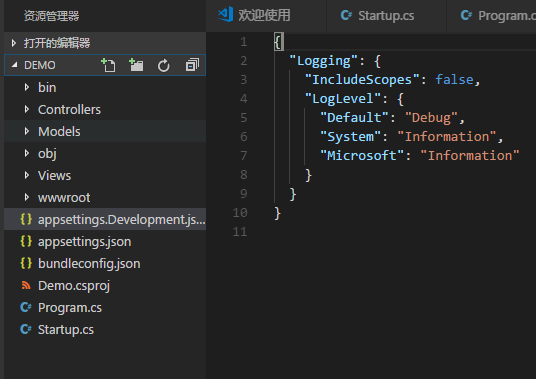Click line number 11 in the gutter
This screenshot has width=536, height=379.
[x=240, y=232]
